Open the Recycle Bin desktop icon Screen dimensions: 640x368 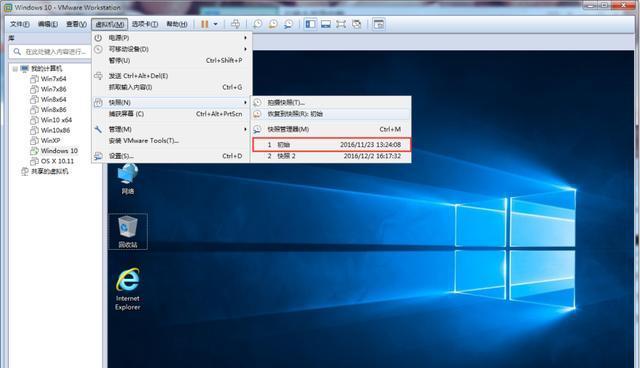pos(128,231)
